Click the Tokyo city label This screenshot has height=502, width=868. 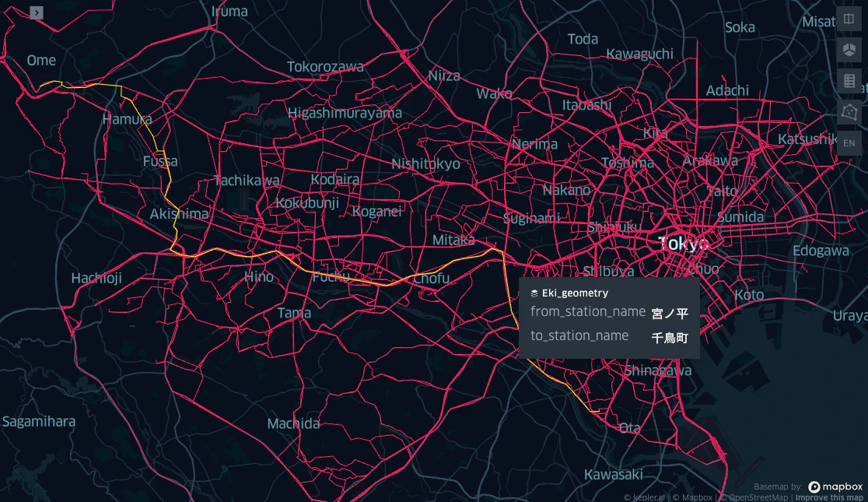(x=683, y=244)
